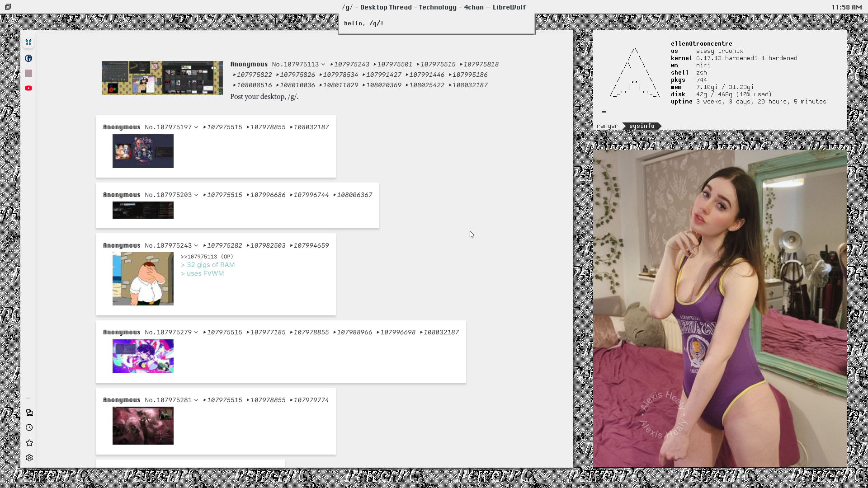Open backlink 108032187 on post 107975279
The height and width of the screenshot is (488, 868).
tap(441, 333)
